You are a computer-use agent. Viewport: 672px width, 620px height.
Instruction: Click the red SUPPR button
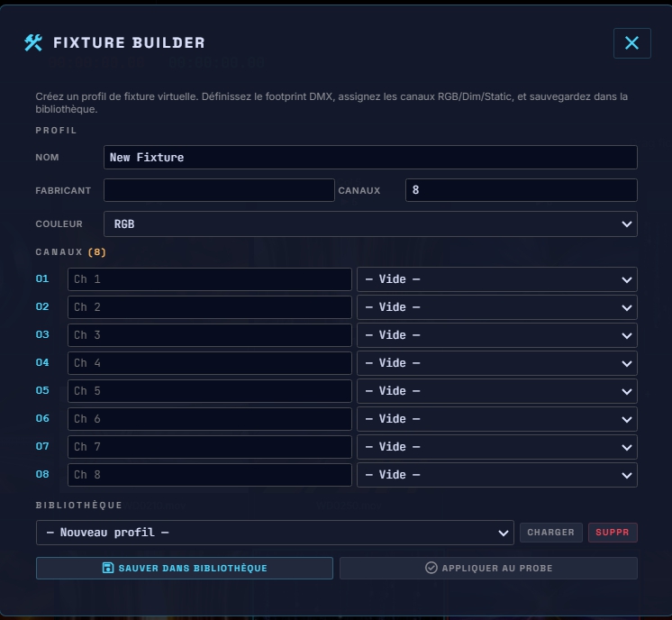coord(613,533)
